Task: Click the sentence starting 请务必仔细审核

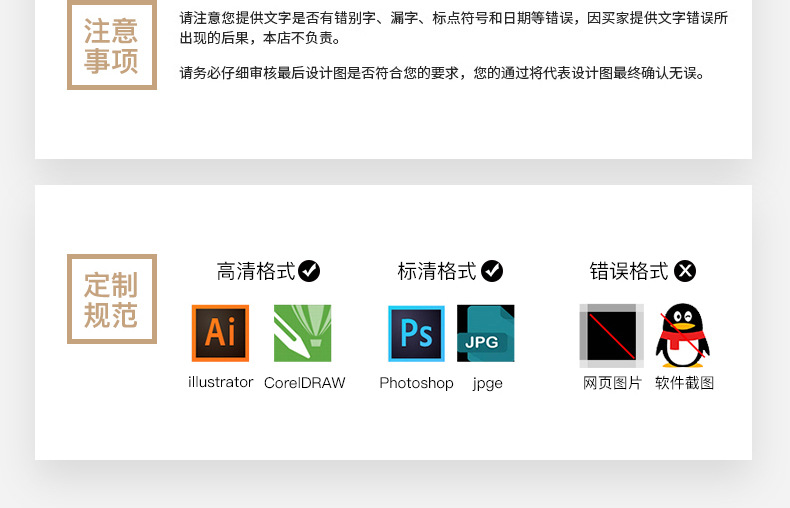Action: (x=442, y=73)
